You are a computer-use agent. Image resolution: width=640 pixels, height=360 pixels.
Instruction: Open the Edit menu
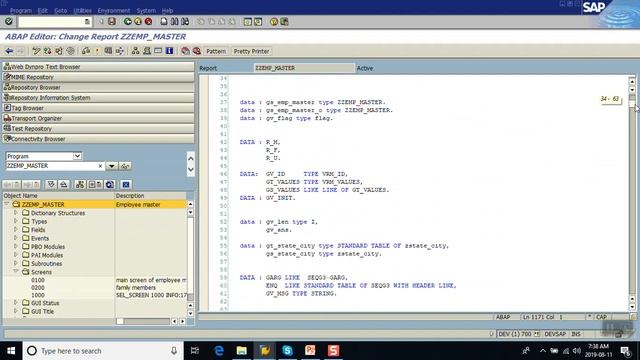pyautogui.click(x=42, y=11)
